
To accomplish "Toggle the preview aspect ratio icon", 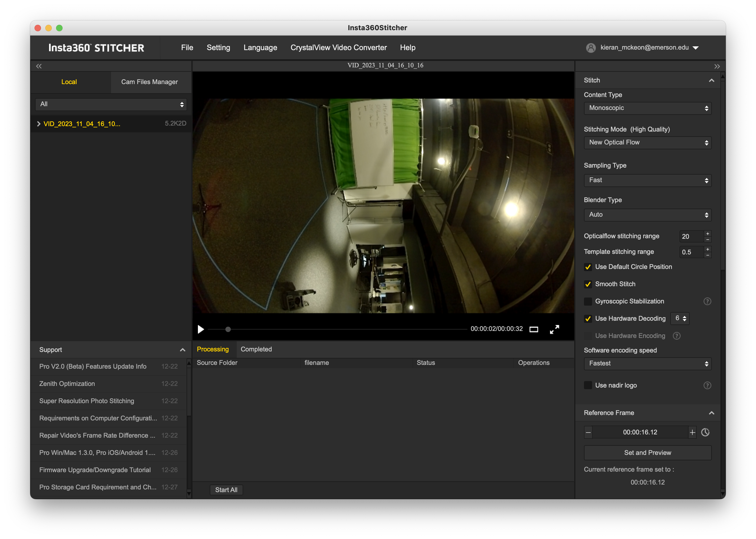I will point(534,329).
